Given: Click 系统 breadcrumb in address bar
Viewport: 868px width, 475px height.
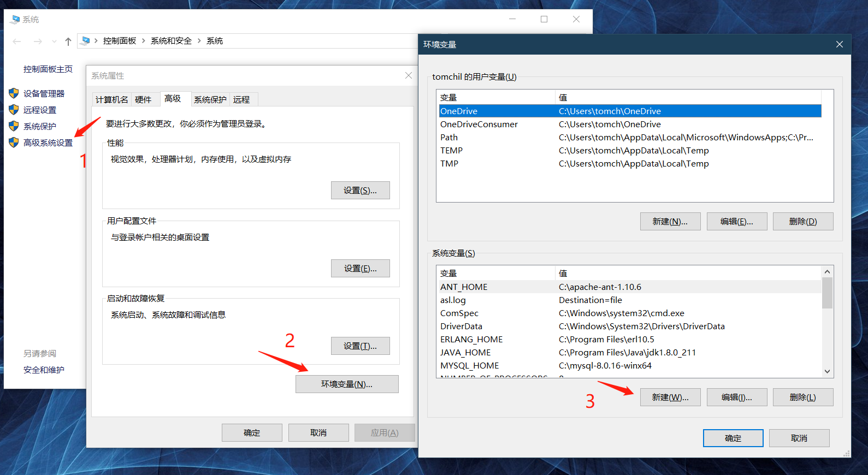Looking at the screenshot, I should click(215, 41).
